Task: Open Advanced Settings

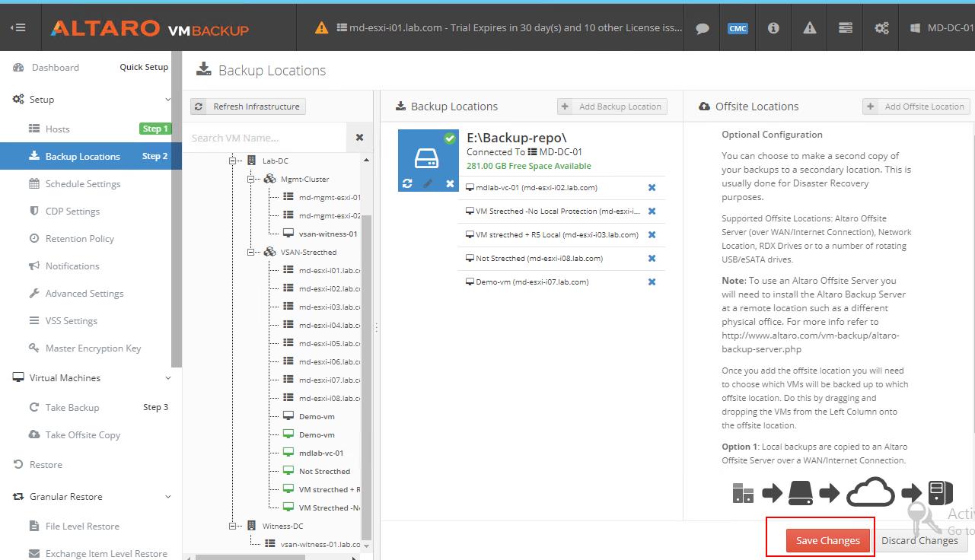Action: 84,294
